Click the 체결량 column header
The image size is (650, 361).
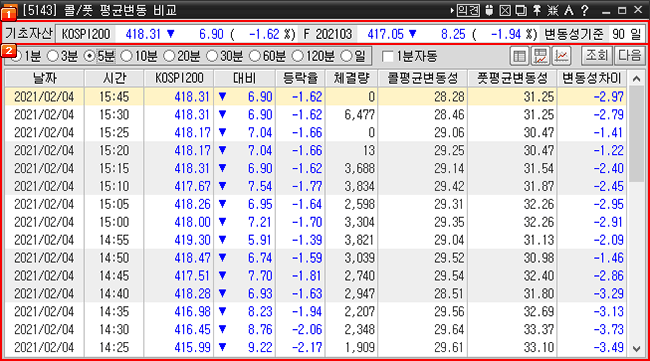pyautogui.click(x=352, y=78)
